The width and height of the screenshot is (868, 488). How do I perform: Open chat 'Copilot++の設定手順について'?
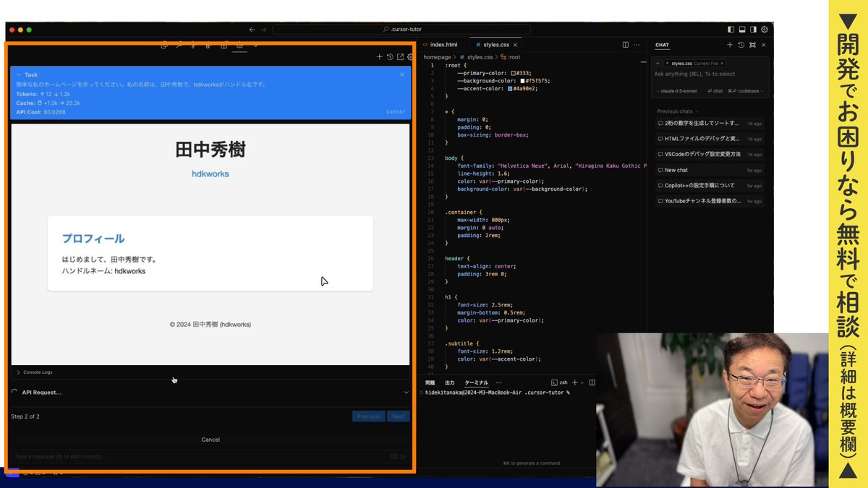(x=709, y=186)
